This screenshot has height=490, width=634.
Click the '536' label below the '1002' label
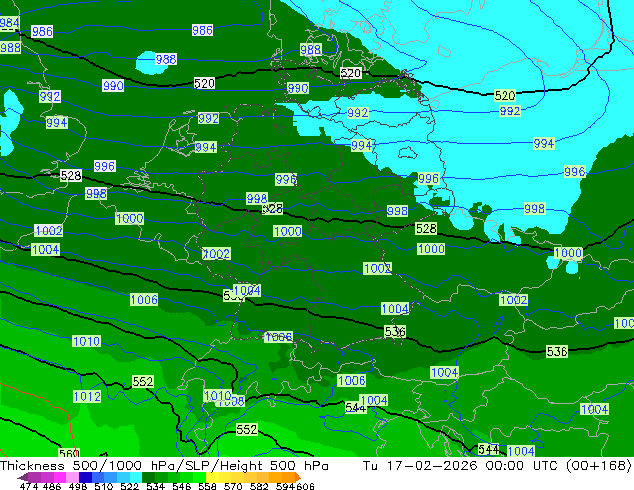557,351
